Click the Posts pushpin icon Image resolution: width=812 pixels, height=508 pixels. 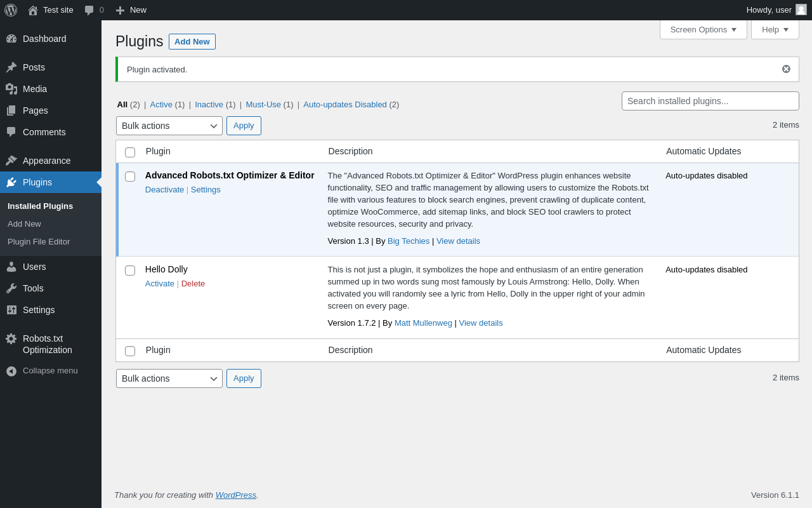tap(11, 67)
